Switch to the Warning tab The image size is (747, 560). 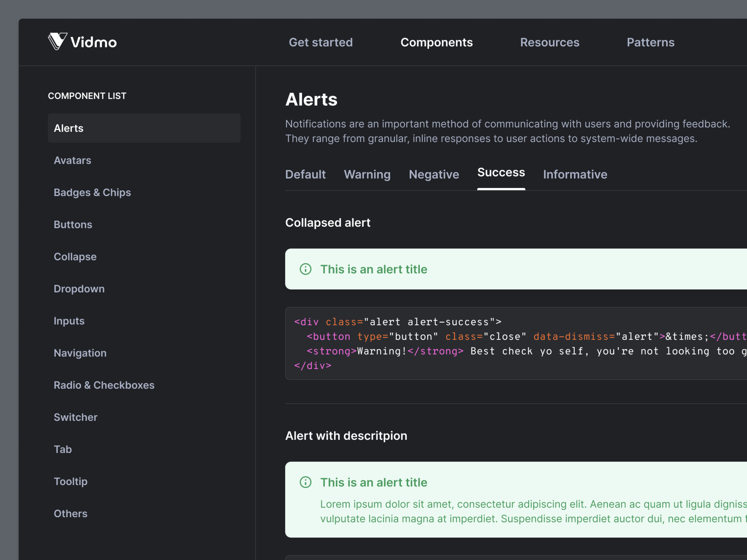coord(367,174)
